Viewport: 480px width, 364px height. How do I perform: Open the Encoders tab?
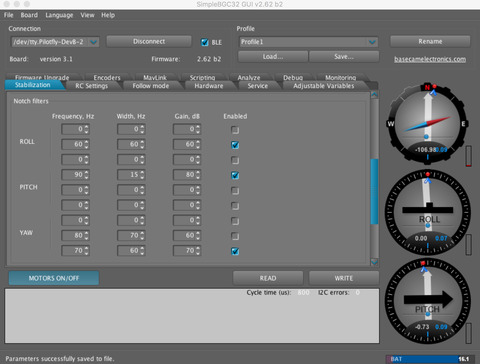(107, 78)
